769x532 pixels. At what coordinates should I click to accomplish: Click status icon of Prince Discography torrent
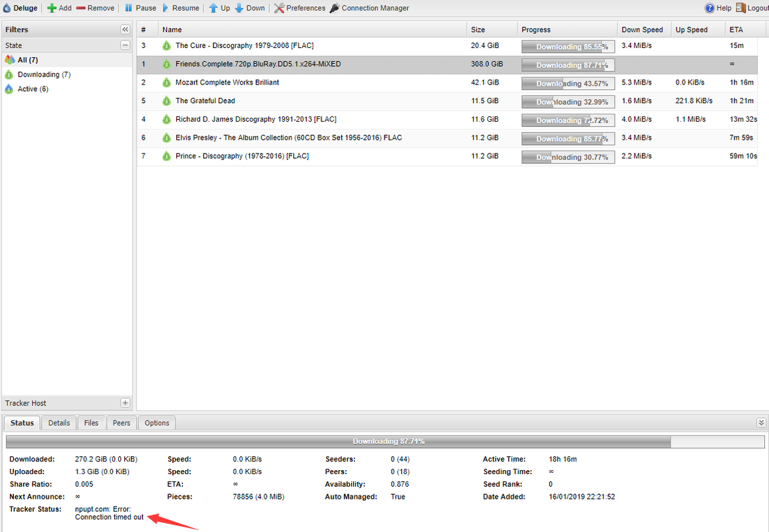(x=167, y=156)
